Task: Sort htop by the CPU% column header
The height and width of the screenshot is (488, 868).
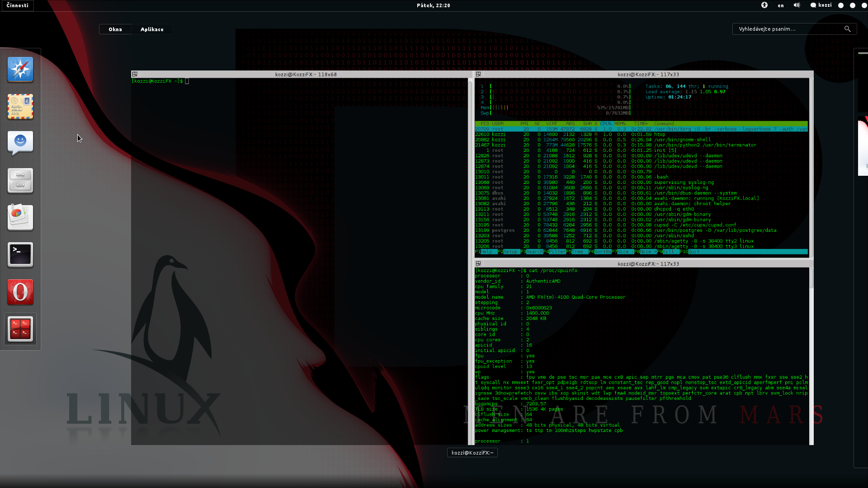Action: 606,124
